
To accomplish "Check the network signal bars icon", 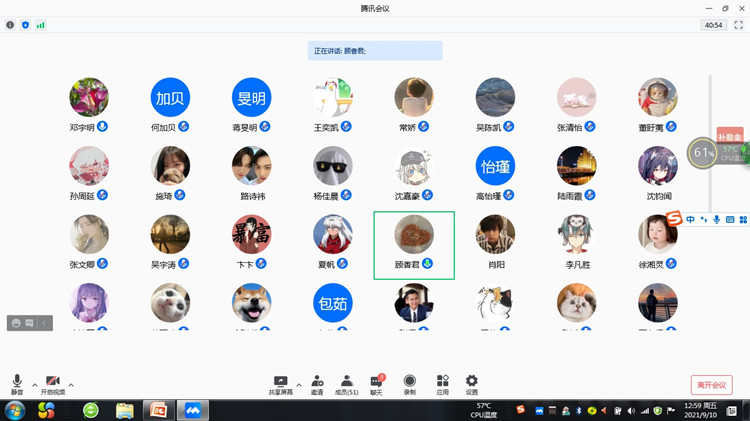I will (40, 25).
